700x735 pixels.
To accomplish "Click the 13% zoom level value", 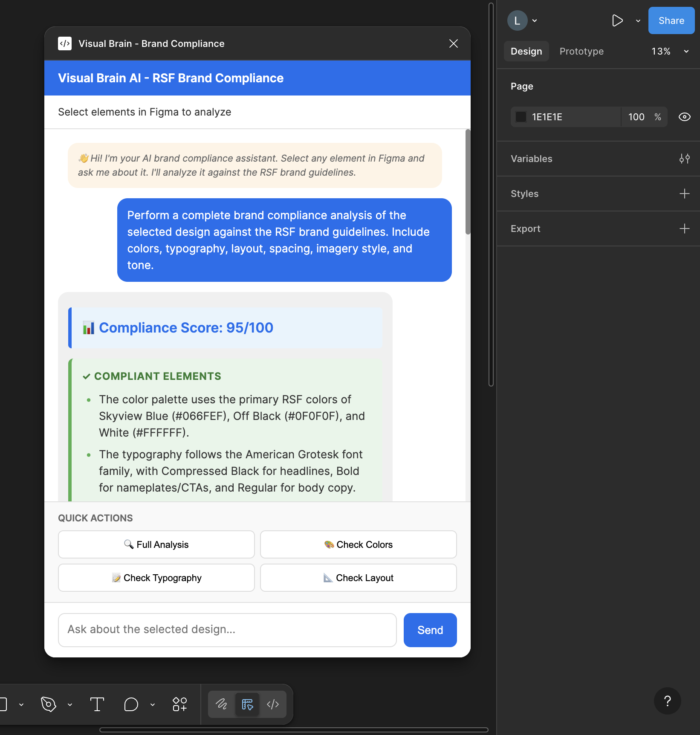I will [x=661, y=51].
